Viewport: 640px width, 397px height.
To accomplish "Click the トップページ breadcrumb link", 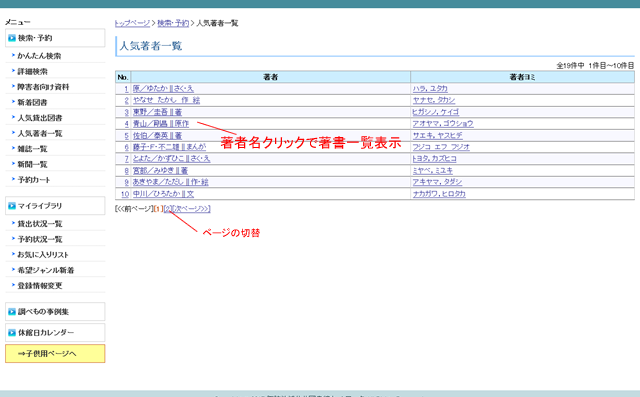I will 132,23.
